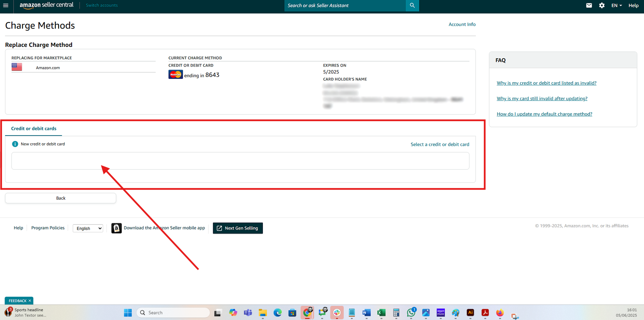The image size is (644, 320).
Task: Close the Feedback tab with X
Action: (30, 301)
